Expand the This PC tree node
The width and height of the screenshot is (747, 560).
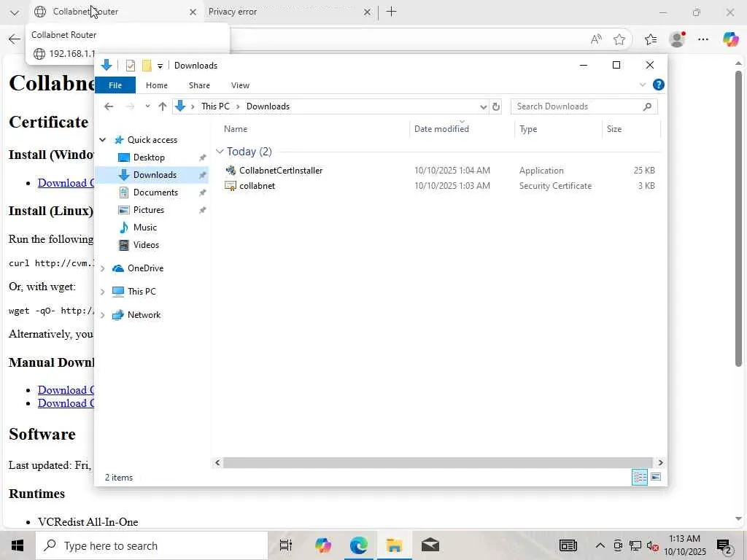point(102,292)
